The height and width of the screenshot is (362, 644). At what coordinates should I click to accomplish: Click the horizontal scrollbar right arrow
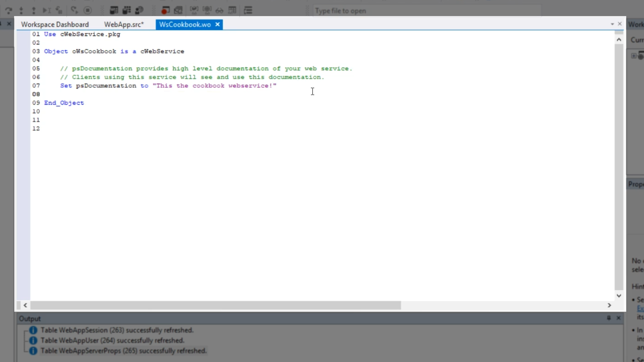point(609,305)
